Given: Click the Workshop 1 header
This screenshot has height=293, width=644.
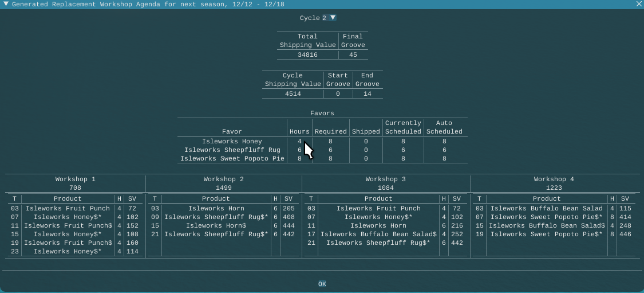Looking at the screenshot, I should tap(75, 179).
